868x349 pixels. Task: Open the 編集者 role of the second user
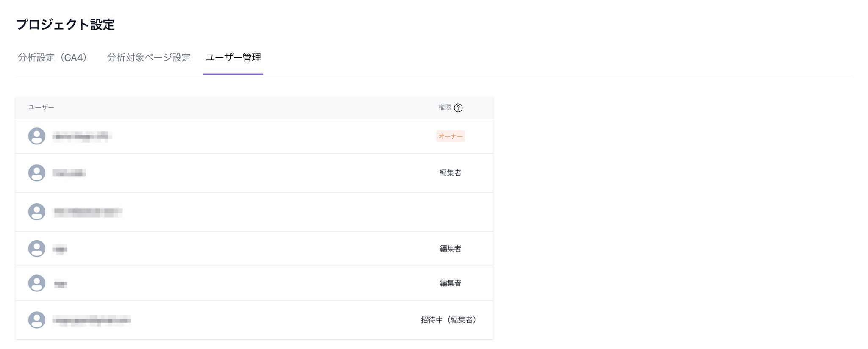[451, 173]
